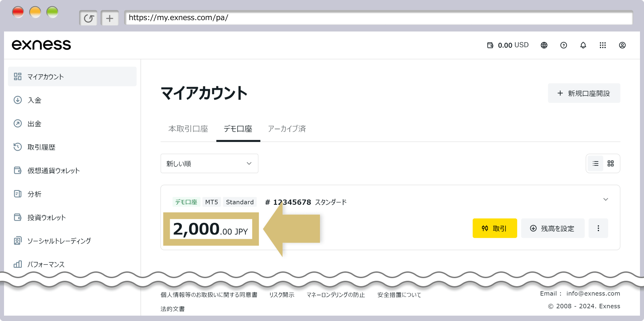Click the Exness logo
This screenshot has width=644, height=321.
[41, 45]
